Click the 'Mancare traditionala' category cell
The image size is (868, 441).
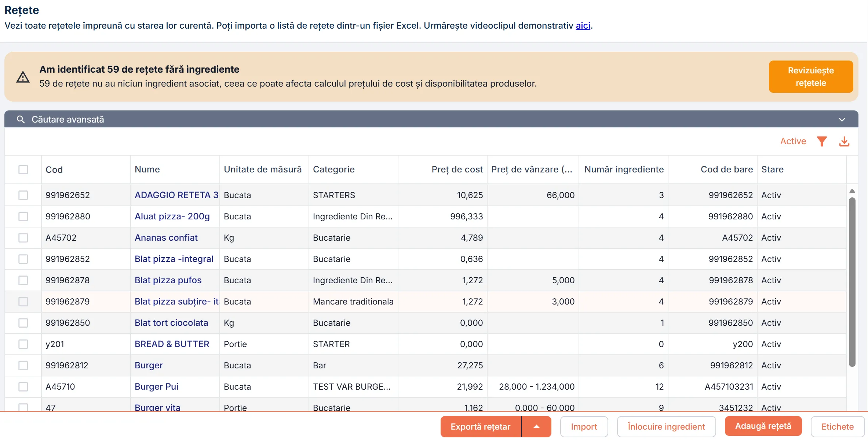click(353, 302)
